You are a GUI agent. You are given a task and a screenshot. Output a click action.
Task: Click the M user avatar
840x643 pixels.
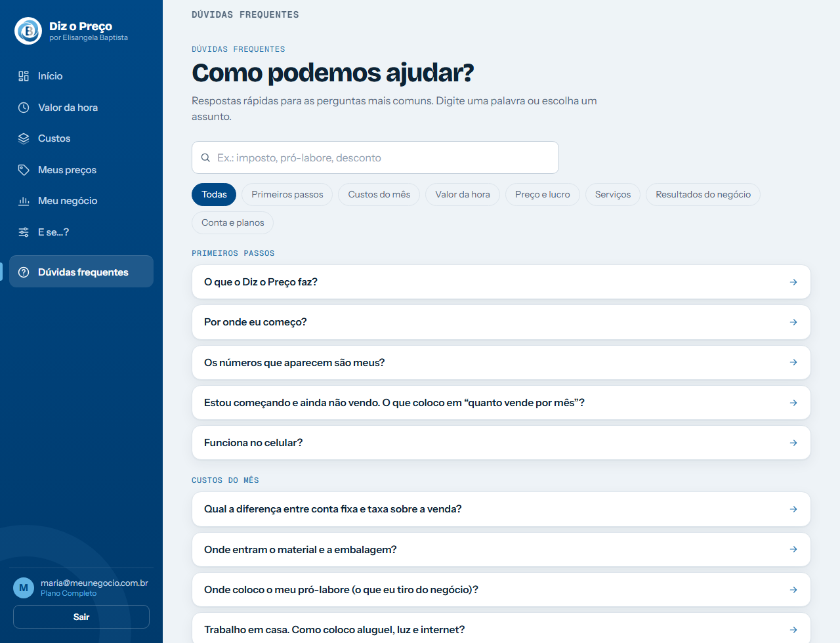click(x=24, y=587)
